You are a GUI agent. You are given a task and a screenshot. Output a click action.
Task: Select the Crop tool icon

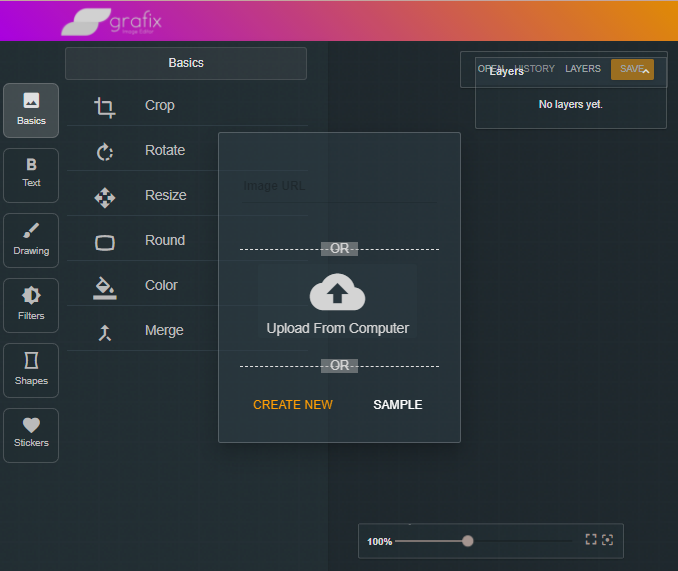[105, 106]
